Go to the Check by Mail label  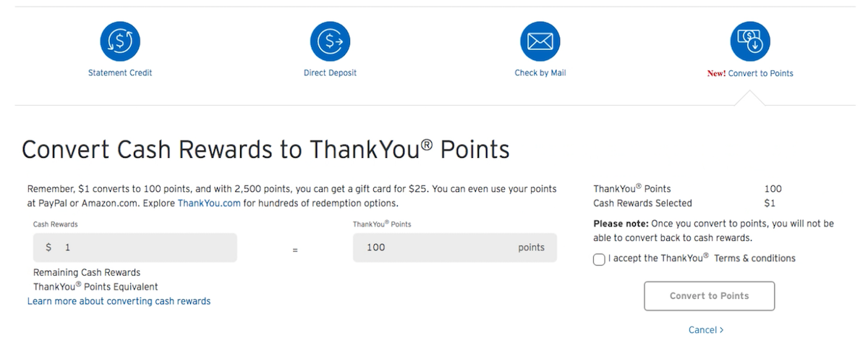(x=540, y=73)
